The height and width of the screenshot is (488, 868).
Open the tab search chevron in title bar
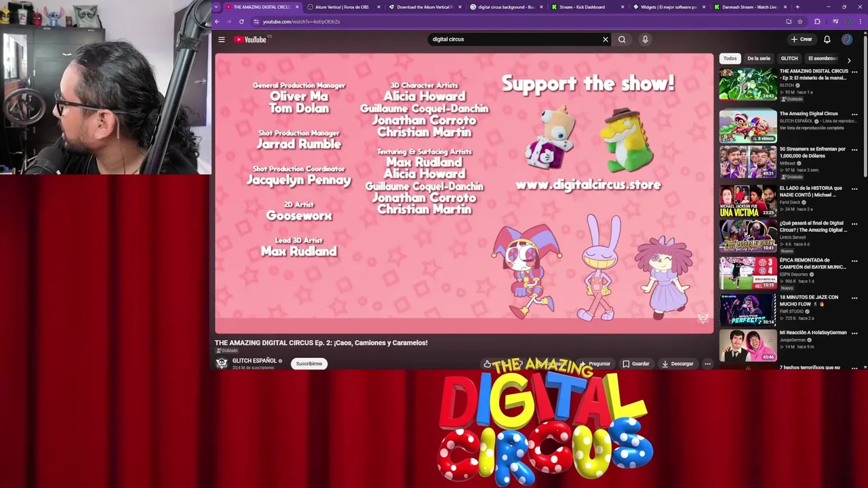[x=216, y=7]
